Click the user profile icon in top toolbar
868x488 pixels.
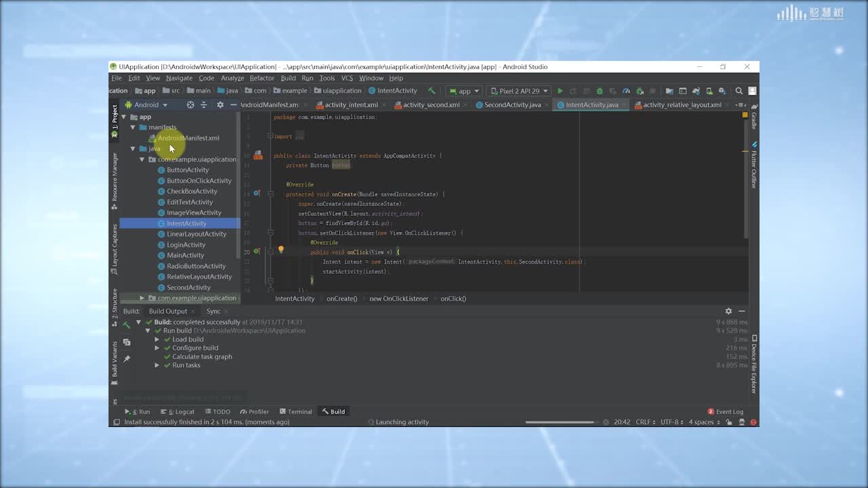coord(752,91)
